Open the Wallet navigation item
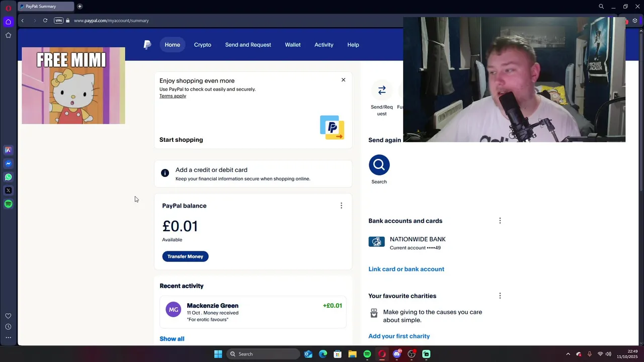This screenshot has width=644, height=362. coord(293,45)
